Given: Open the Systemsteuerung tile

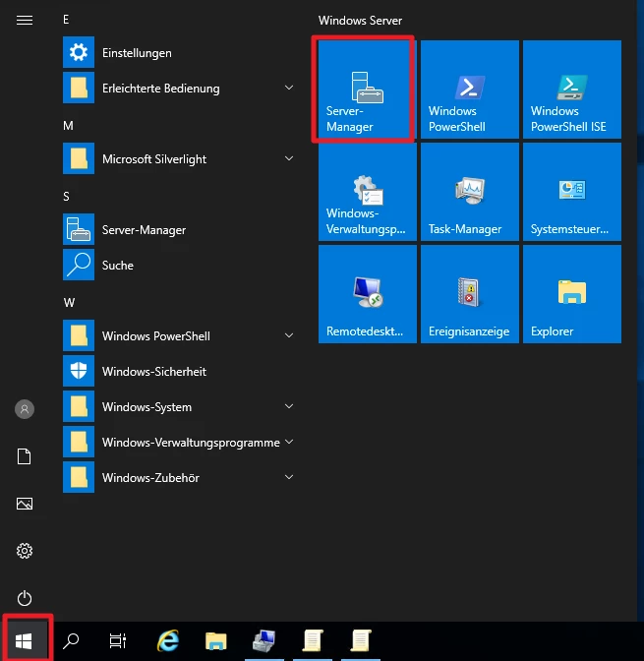Looking at the screenshot, I should pyautogui.click(x=571, y=192).
